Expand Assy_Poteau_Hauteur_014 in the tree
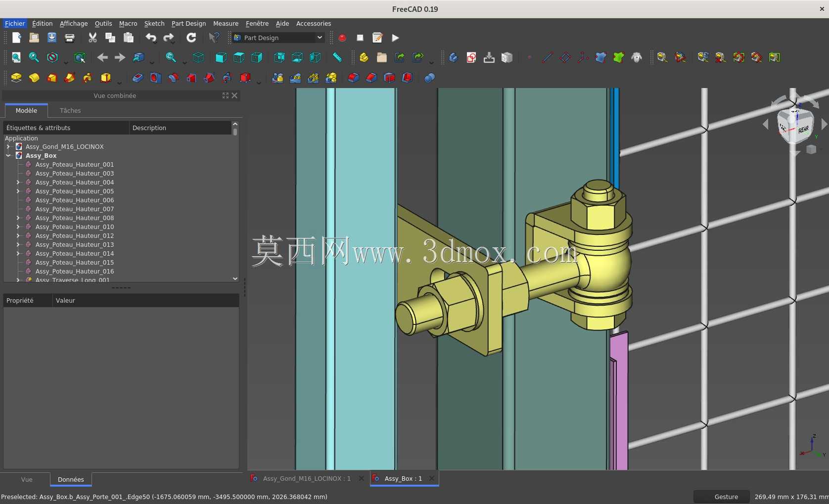 click(x=18, y=254)
